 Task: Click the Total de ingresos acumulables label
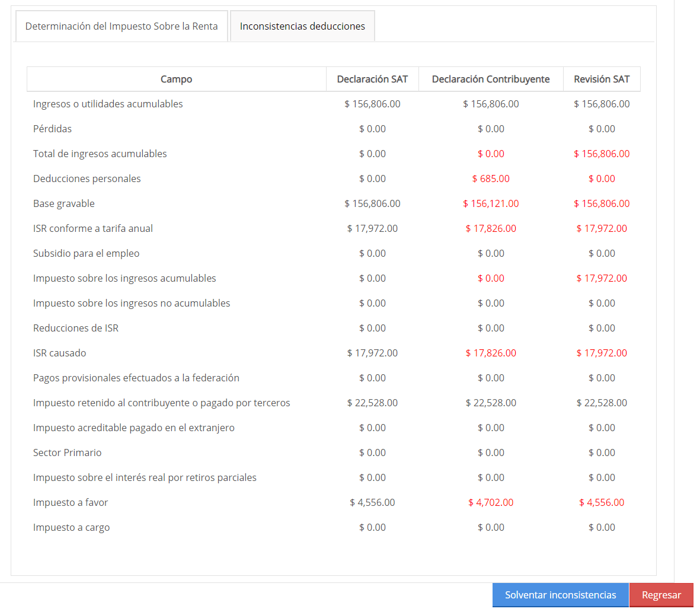(100, 154)
